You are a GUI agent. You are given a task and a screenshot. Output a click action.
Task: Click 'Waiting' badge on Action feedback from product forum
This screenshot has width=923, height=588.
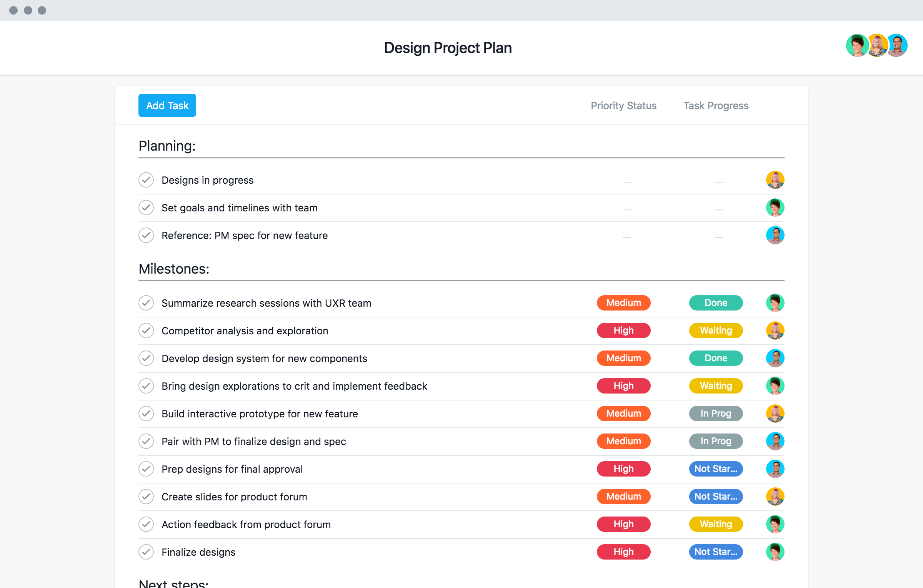(715, 524)
